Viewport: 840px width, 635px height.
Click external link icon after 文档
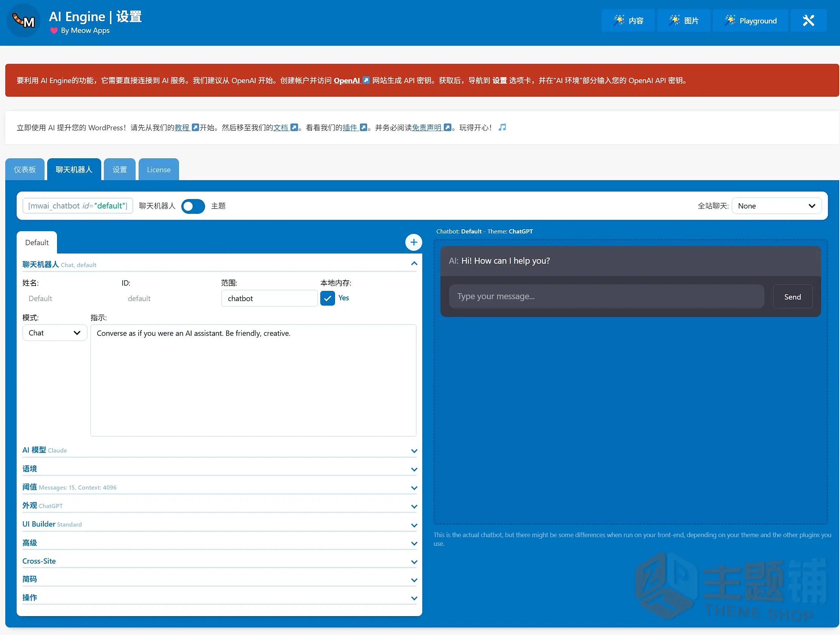point(294,127)
